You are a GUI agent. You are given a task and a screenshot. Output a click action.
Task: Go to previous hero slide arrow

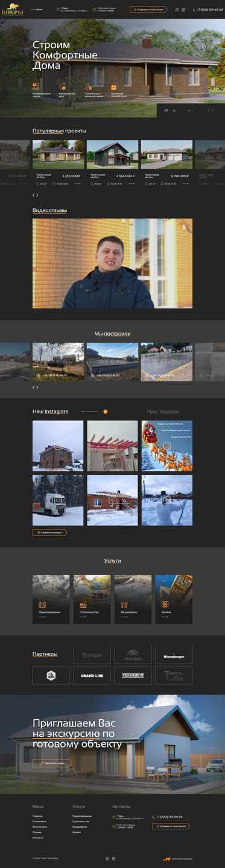point(209,110)
